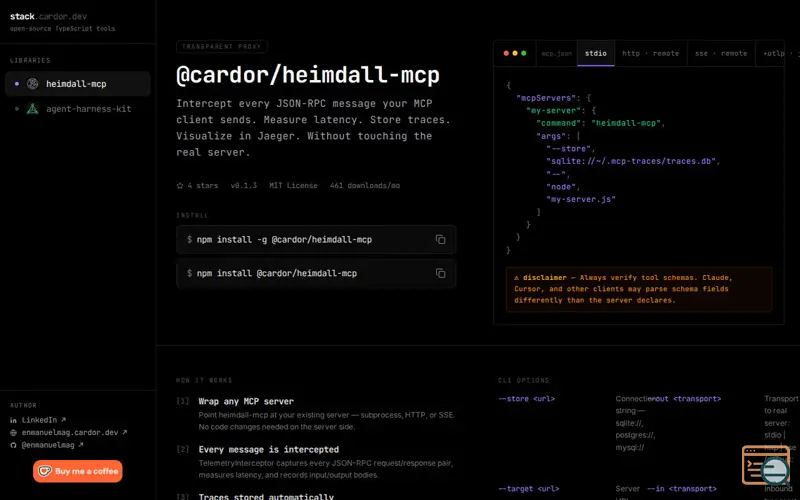The height and width of the screenshot is (500, 800).
Task: Click the LIBRARIES section label
Action: [30, 60]
